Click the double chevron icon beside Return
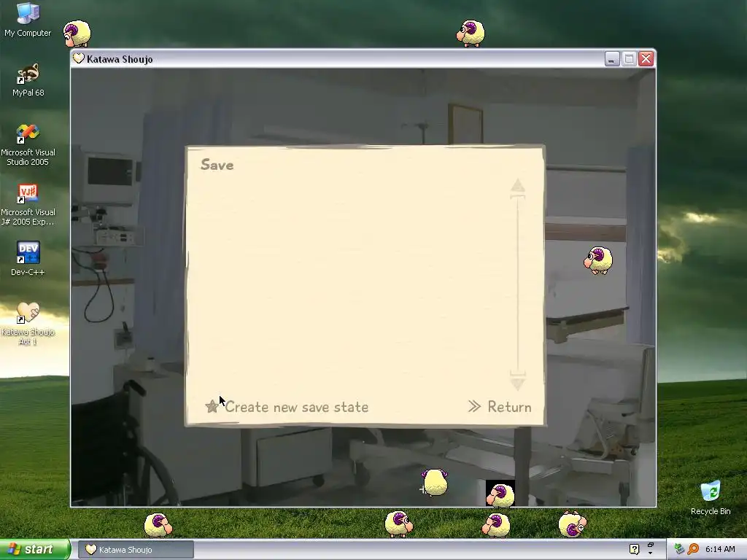 coord(474,406)
